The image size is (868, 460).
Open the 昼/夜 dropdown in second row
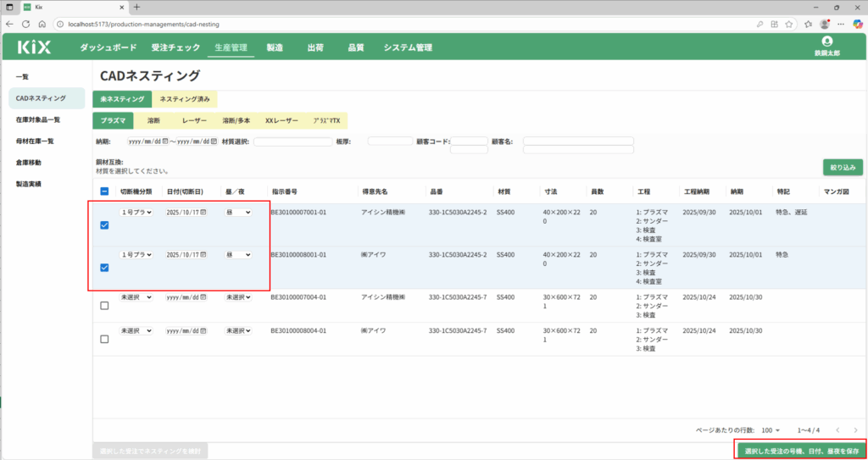click(238, 255)
